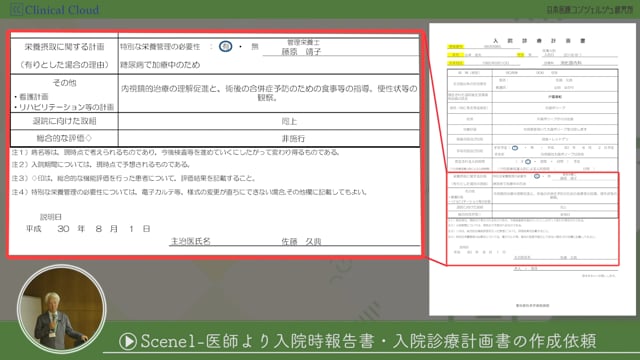Click the physician name 佐藤 久義
The image size is (640, 360).
tap(301, 241)
